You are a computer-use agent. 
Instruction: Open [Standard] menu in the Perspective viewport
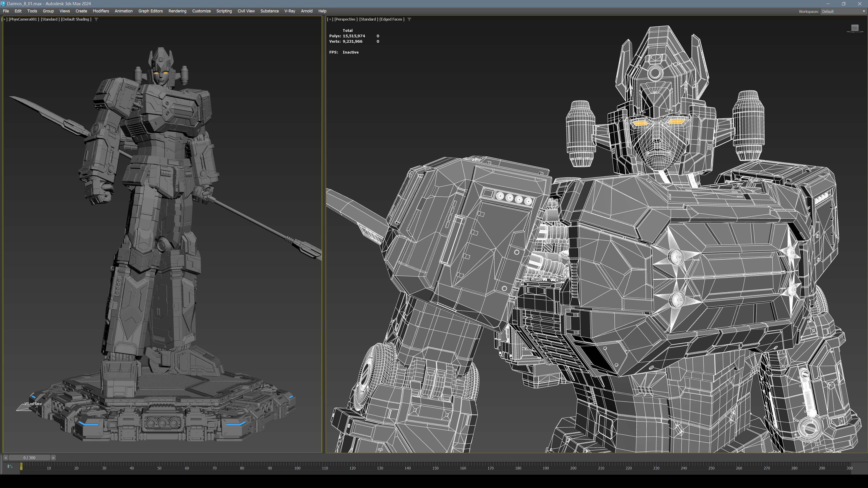(369, 19)
